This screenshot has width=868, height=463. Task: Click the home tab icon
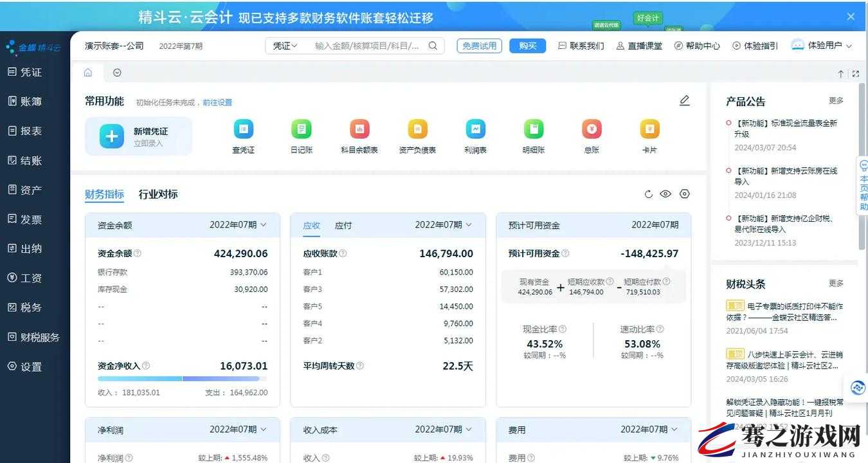tap(88, 73)
